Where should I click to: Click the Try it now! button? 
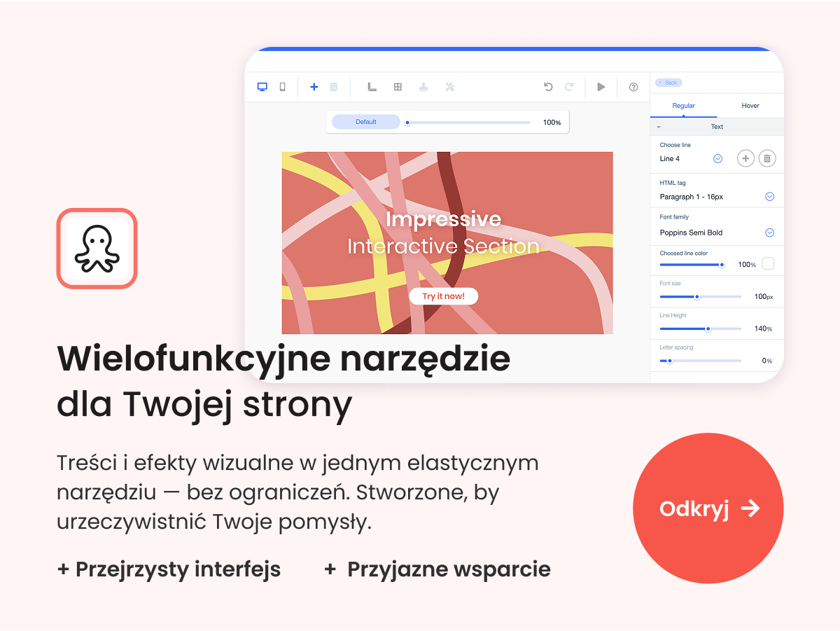(443, 296)
